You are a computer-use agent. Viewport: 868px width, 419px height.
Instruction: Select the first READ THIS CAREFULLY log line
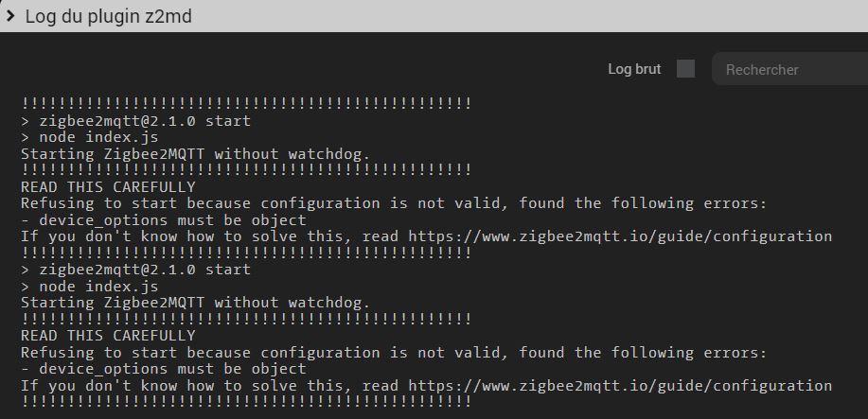tap(108, 187)
